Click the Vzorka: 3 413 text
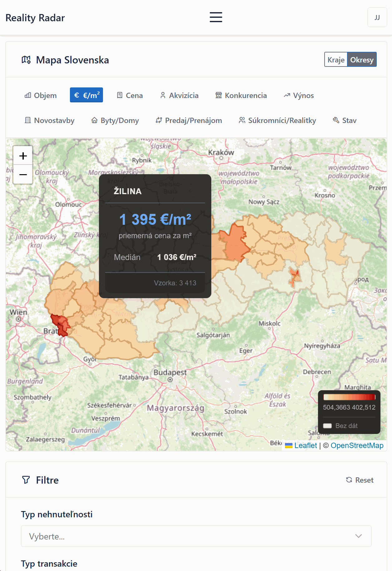 pyautogui.click(x=175, y=283)
